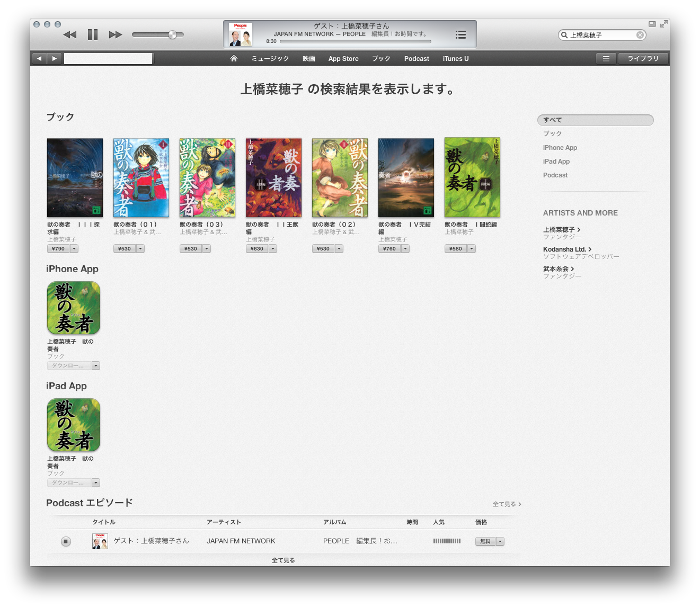Viewport: 700px width, 608px height.
Task: Buy the book for ¥790
Action: (58, 248)
